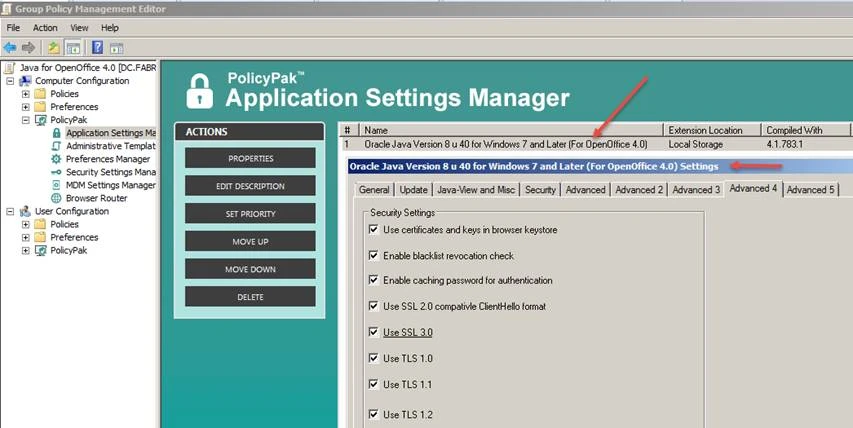Click the Forward arrow toolbar icon

click(28, 47)
